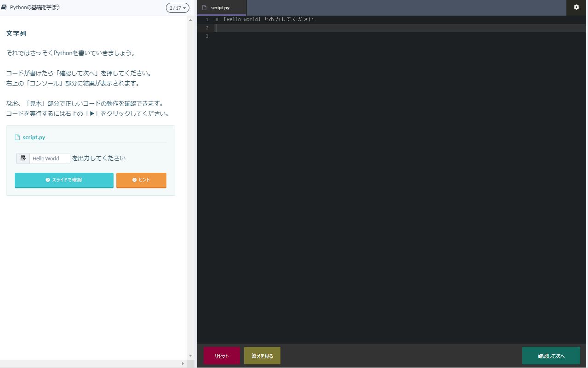Screen dimensions: 588x368
Task: Click the comment on editor line 1
Action: click(267, 20)
